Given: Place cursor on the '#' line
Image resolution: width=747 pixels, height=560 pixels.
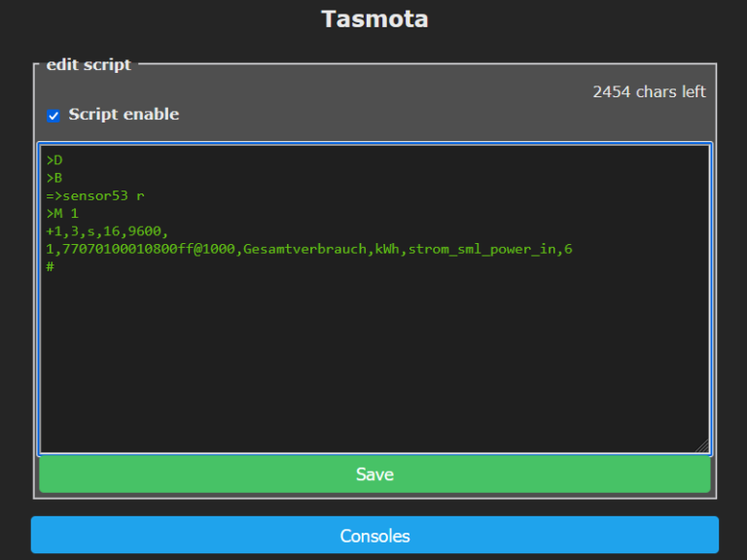Looking at the screenshot, I should click(x=50, y=265).
